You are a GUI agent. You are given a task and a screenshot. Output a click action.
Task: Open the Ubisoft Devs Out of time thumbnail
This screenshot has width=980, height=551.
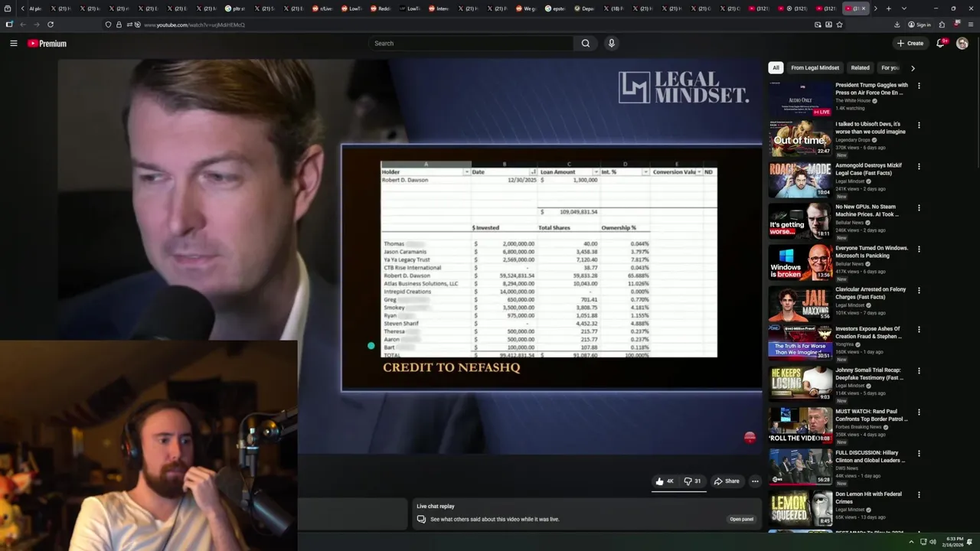pyautogui.click(x=800, y=137)
